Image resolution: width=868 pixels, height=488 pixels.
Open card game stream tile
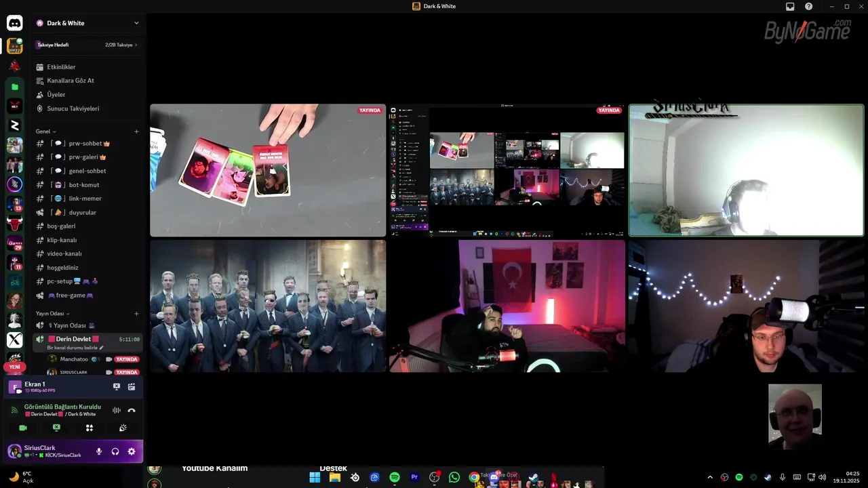pos(268,170)
